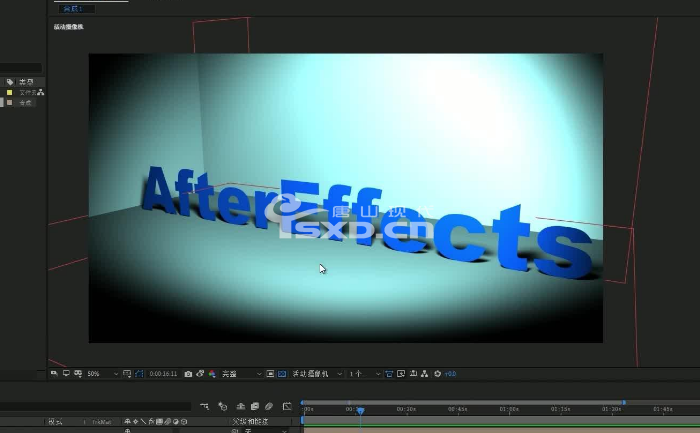The height and width of the screenshot is (433, 700).
Task: Click the +0.0 exposure value
Action: coord(450,374)
